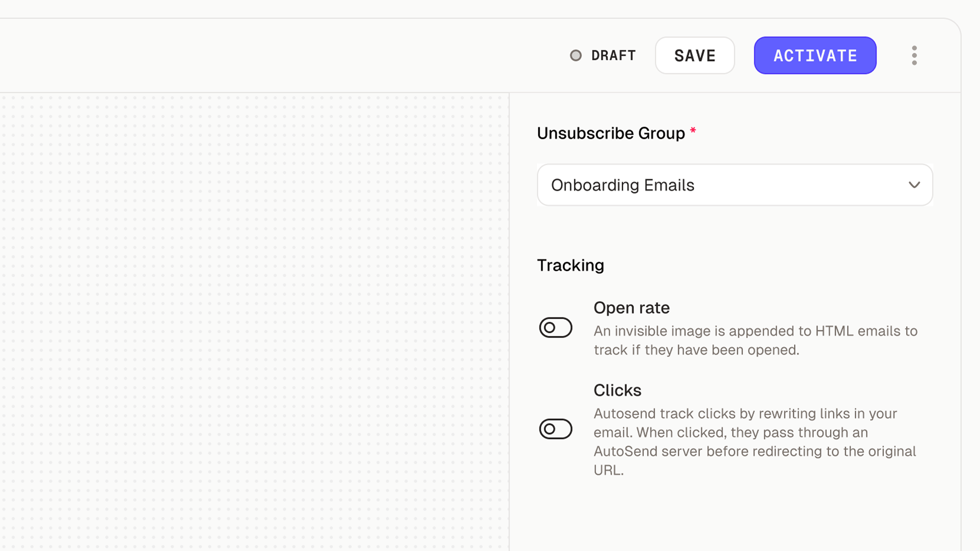Open the three-dot more options menu
This screenshot has height=551, width=980.
tap(914, 55)
